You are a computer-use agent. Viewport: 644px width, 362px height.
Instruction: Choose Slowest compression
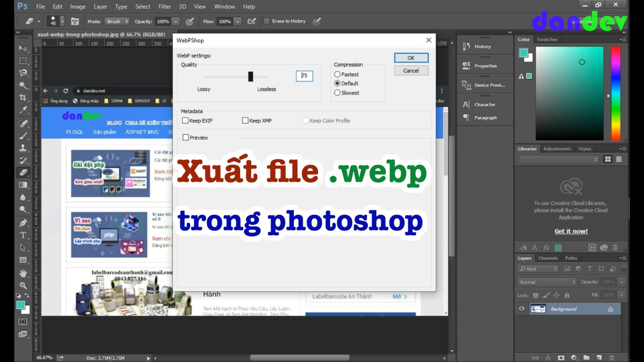pos(337,93)
